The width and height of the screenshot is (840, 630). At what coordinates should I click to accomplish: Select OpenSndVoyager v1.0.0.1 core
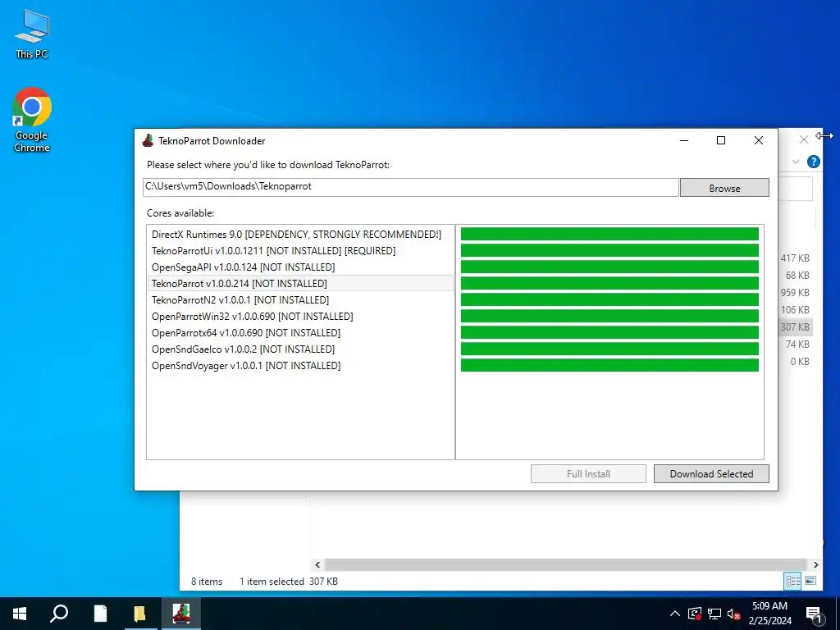click(x=300, y=365)
